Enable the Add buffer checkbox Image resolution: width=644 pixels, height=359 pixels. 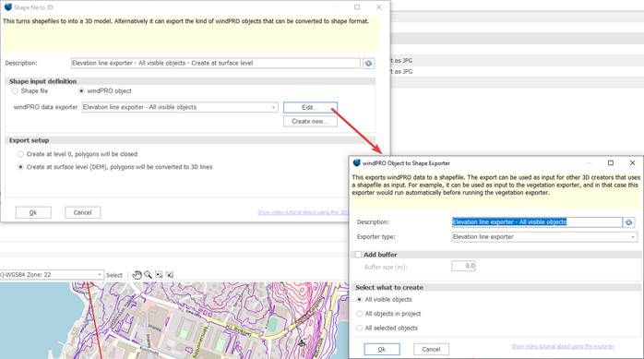pyautogui.click(x=359, y=255)
